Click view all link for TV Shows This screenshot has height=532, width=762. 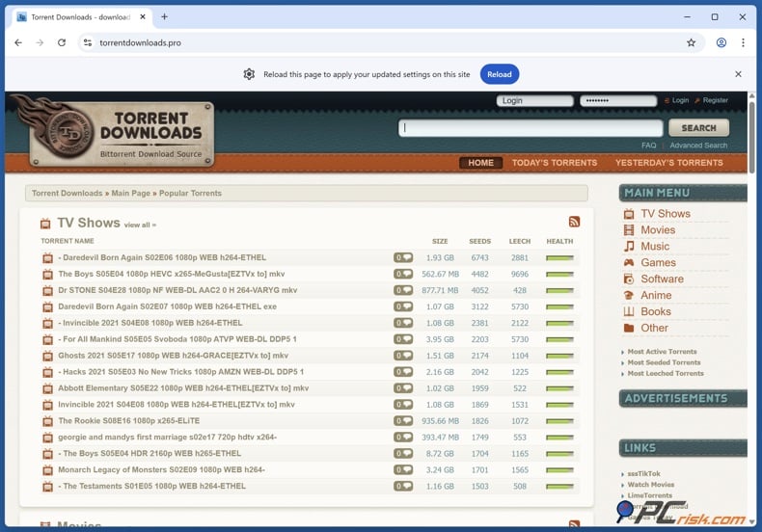140,225
